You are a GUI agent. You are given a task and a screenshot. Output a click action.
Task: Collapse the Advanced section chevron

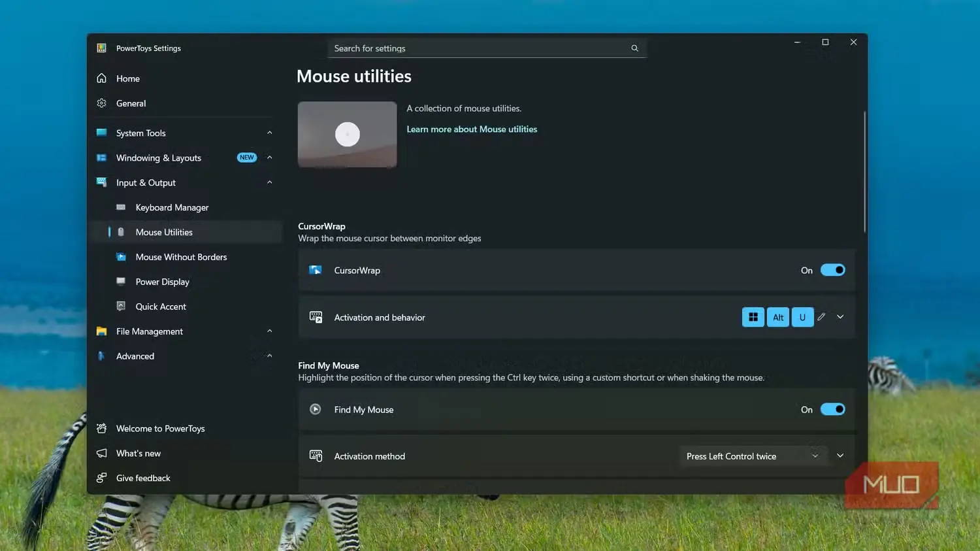(x=269, y=356)
